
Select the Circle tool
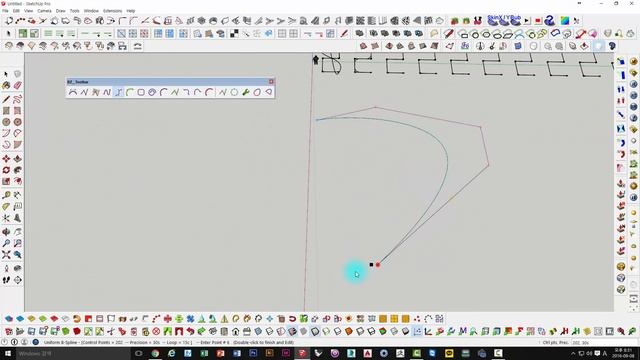[6, 122]
